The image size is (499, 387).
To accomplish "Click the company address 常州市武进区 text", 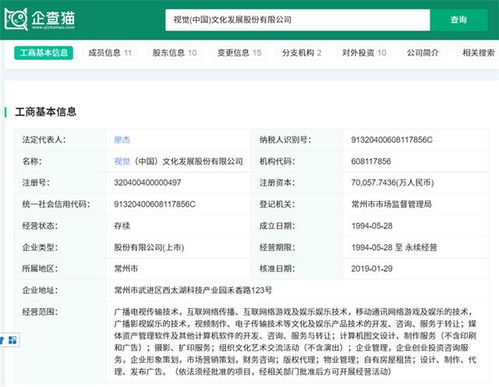I will point(193,290).
